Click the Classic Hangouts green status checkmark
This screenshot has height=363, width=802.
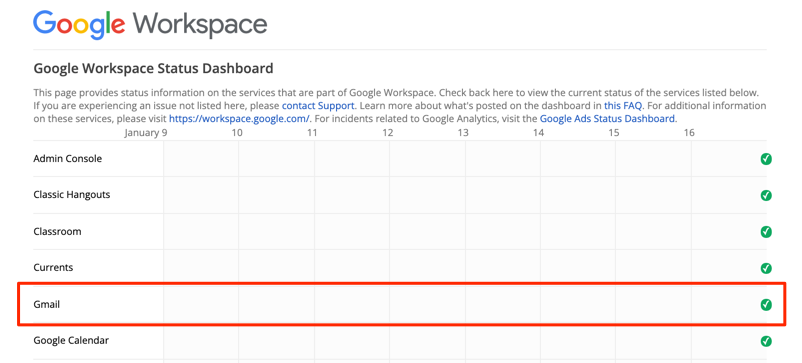766,195
